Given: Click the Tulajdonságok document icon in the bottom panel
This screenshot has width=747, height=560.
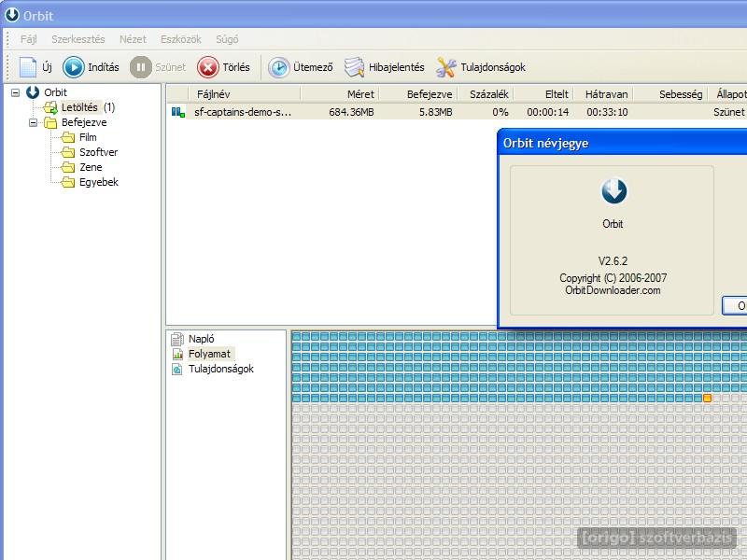Looking at the screenshot, I should [x=177, y=369].
